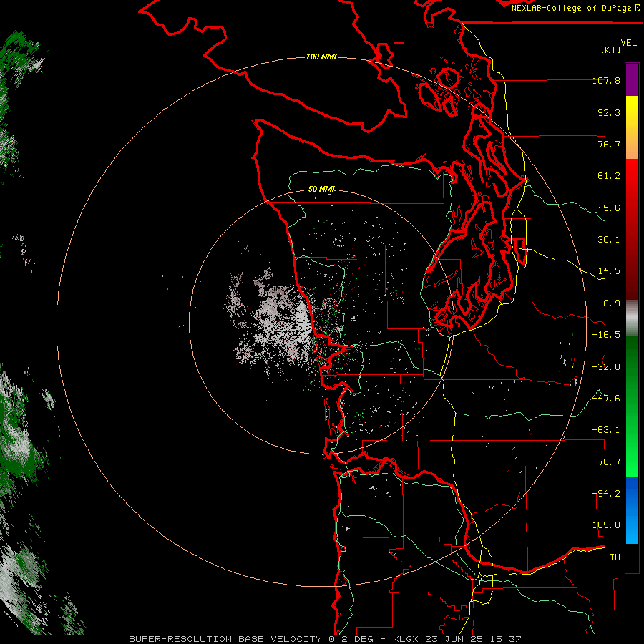
Task: Click the 50 NMI range ring label
Action: [x=321, y=189]
